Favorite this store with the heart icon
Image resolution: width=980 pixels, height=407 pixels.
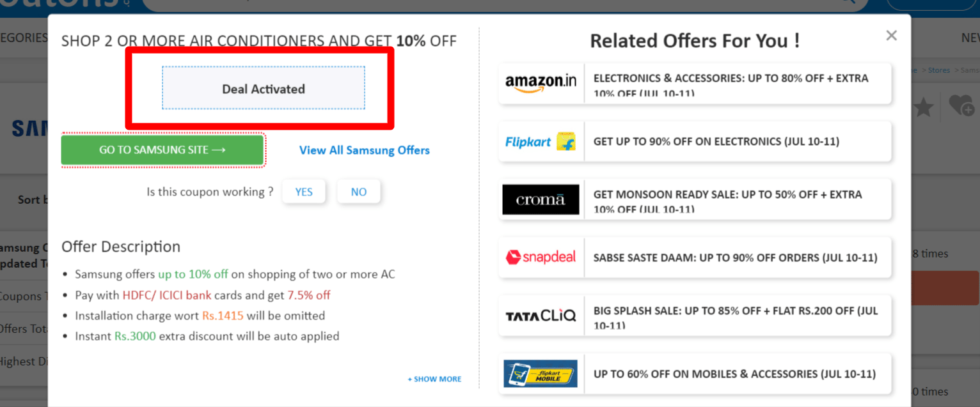click(x=960, y=107)
